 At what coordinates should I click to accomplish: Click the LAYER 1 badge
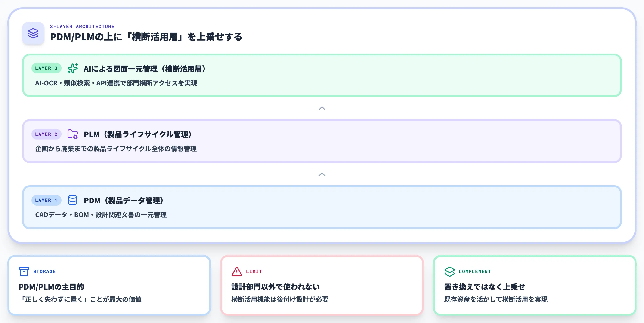[46, 200]
